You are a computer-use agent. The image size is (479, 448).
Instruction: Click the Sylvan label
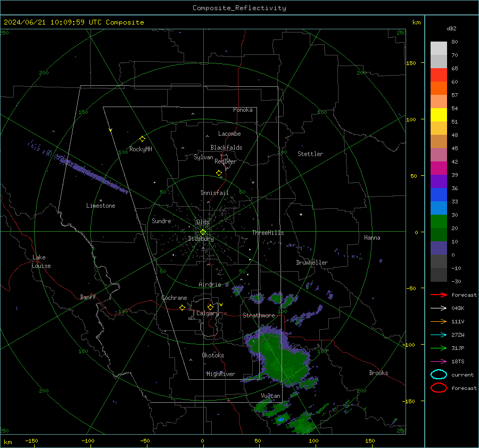[x=203, y=158]
